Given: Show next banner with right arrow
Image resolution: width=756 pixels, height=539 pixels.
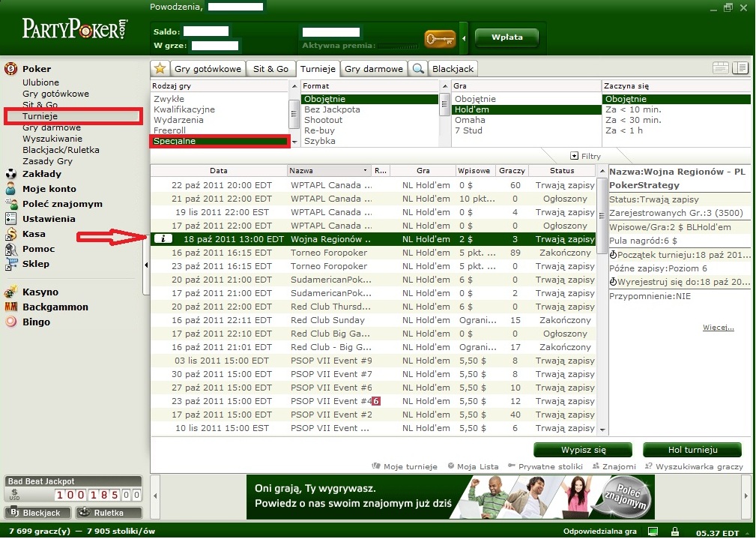Looking at the screenshot, I should tap(746, 496).
